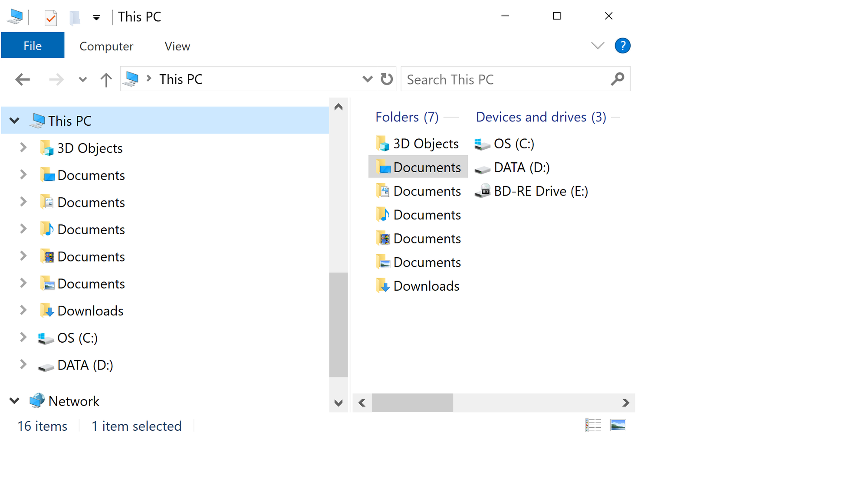Image resolution: width=868 pixels, height=488 pixels.
Task: Select tree Documents with text-page icon
Action: tap(91, 202)
